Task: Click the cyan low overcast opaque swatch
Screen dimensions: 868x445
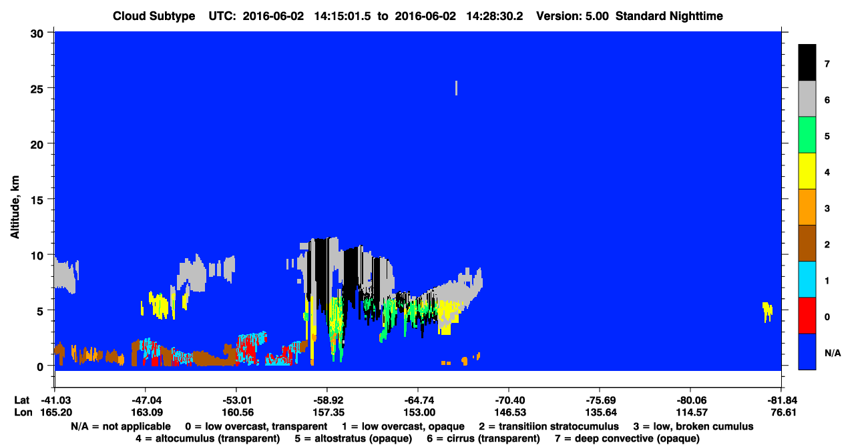Action: tap(807, 280)
